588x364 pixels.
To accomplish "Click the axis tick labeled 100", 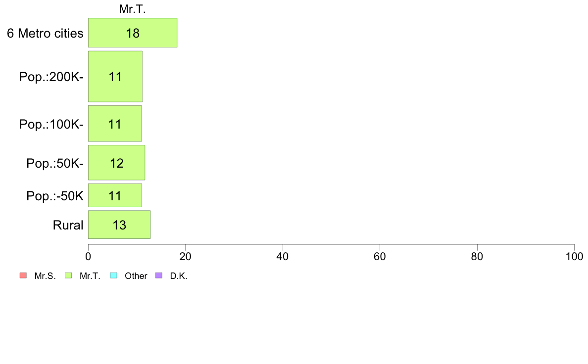I will [574, 256].
